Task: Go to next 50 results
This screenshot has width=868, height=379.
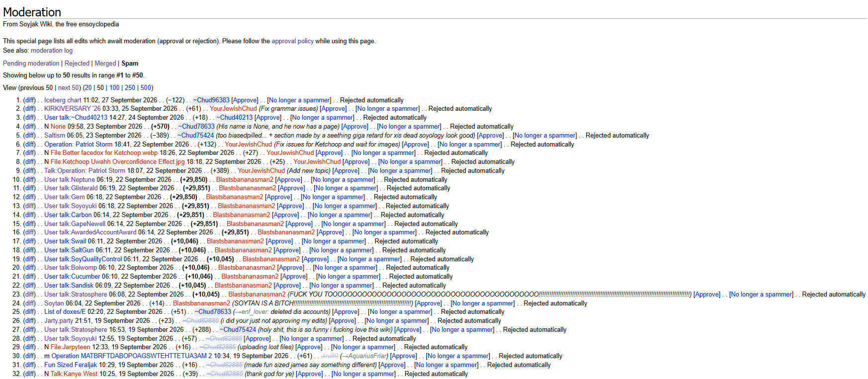Action: click(68, 88)
